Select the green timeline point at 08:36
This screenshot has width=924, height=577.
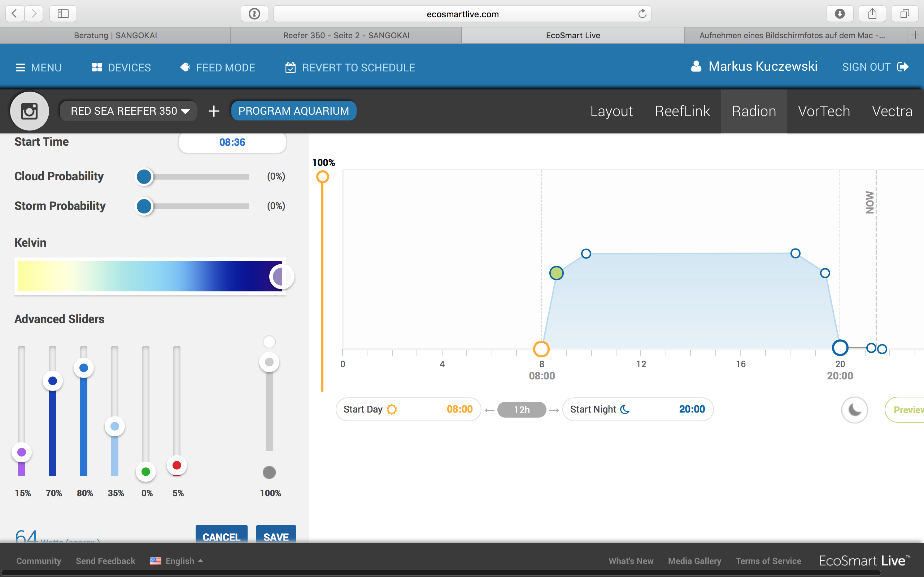[556, 273]
